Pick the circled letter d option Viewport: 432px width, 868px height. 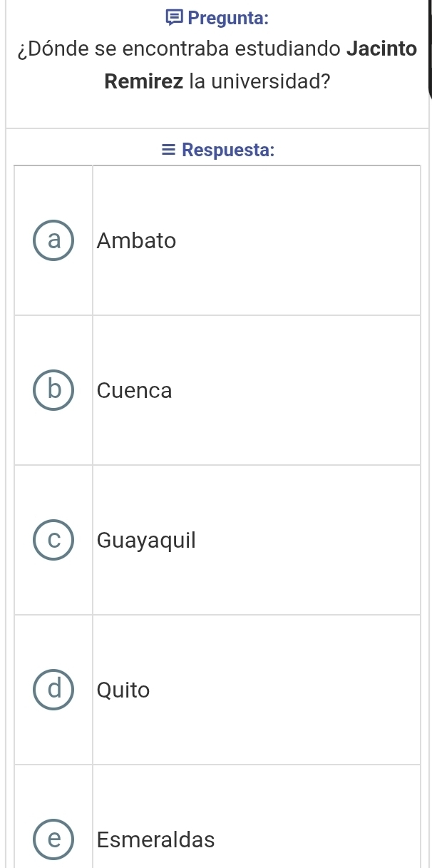pyautogui.click(x=53, y=690)
